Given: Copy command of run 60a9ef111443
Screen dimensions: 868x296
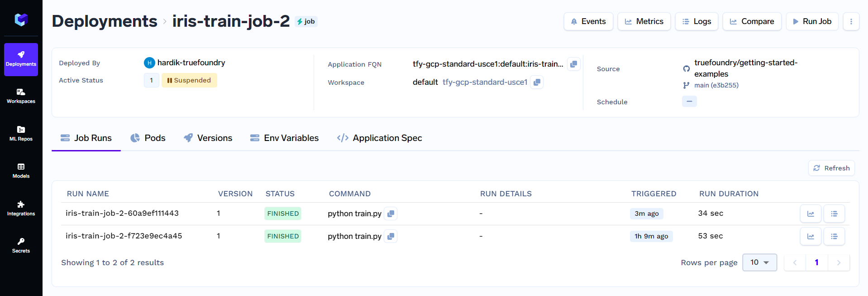Looking at the screenshot, I should [x=391, y=214].
